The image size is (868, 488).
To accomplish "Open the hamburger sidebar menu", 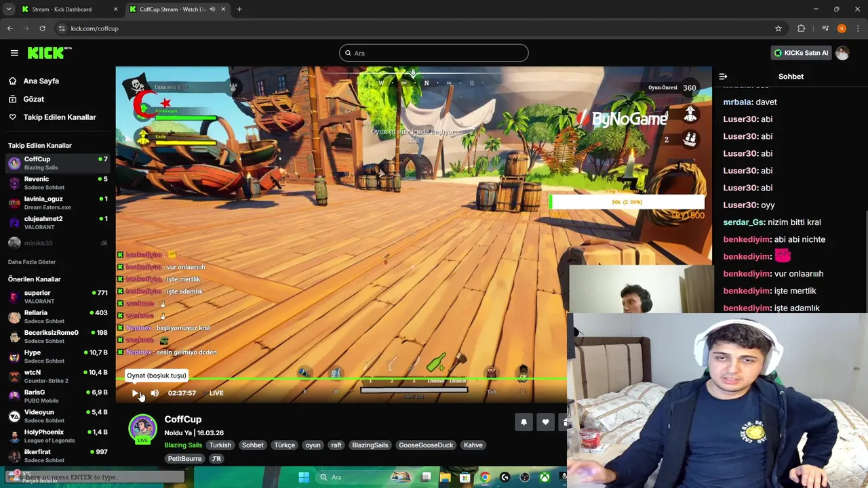I will click(14, 53).
